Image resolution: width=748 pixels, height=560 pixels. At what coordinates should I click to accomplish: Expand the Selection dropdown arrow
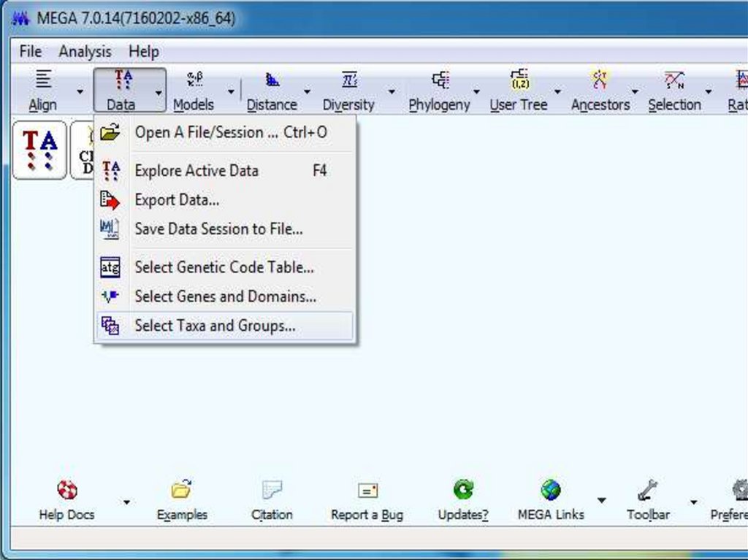pyautogui.click(x=709, y=91)
